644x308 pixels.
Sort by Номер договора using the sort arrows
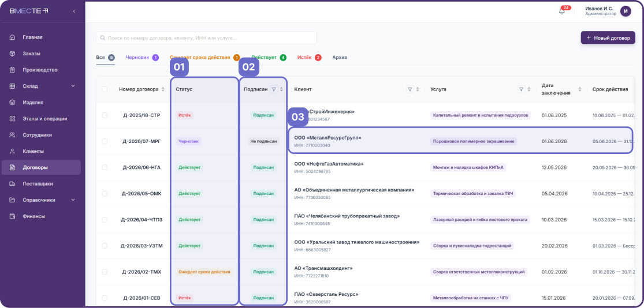pos(163,89)
